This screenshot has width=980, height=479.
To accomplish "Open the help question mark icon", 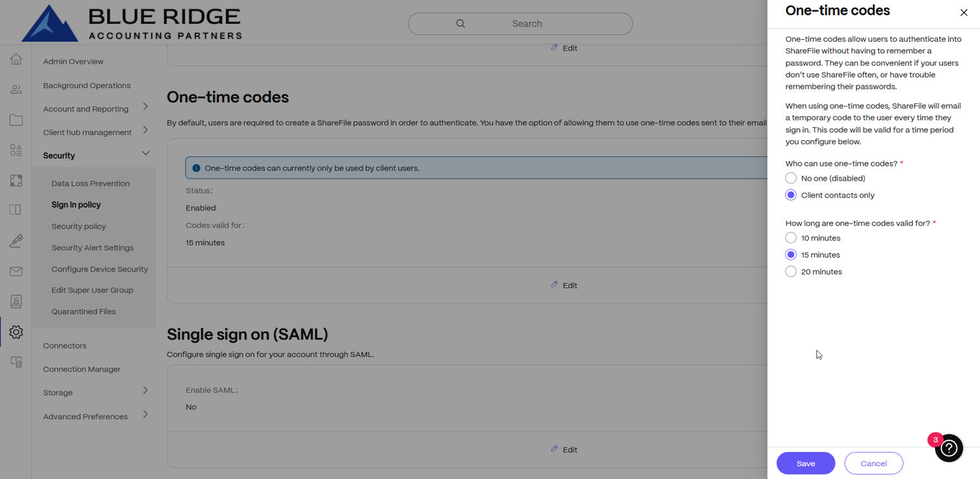I will point(949,449).
